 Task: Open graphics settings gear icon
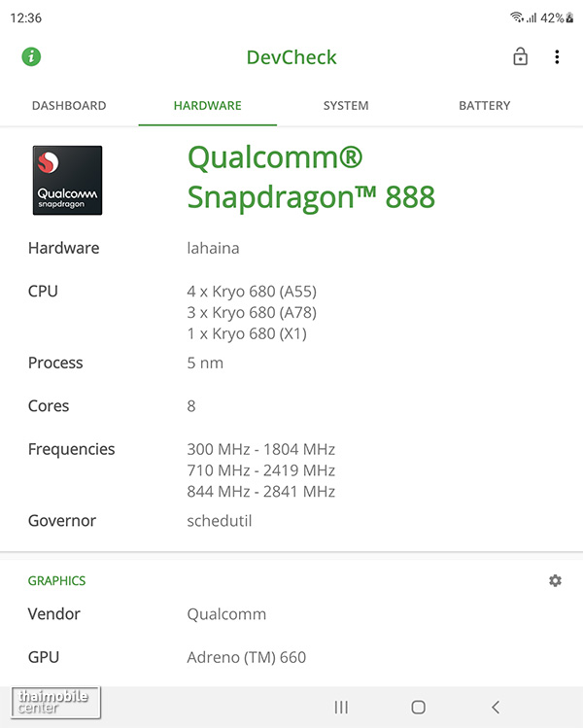tap(555, 580)
